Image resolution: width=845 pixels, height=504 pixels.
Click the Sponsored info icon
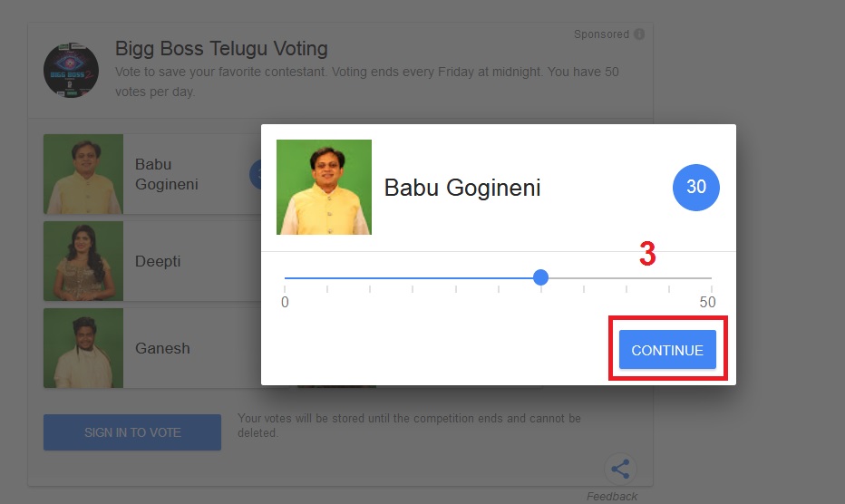(x=639, y=34)
